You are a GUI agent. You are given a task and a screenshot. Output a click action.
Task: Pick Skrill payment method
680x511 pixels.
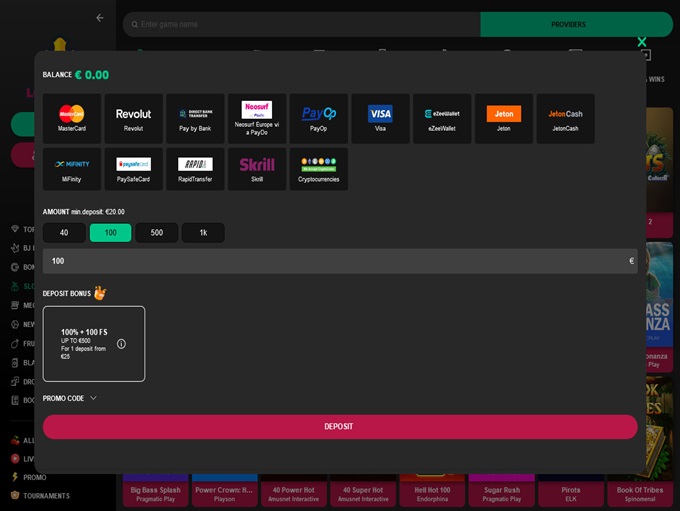pyautogui.click(x=257, y=169)
